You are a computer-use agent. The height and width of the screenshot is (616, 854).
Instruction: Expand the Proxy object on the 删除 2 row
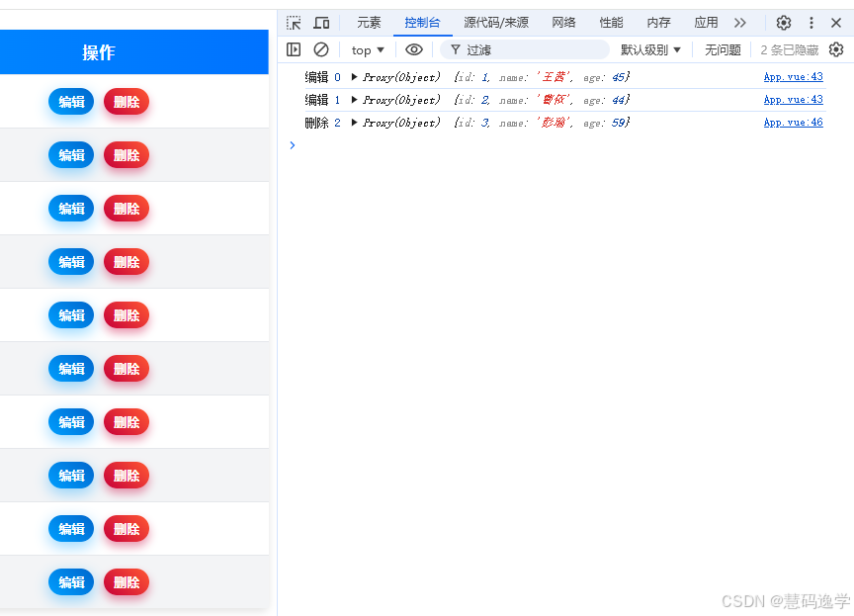[355, 123]
